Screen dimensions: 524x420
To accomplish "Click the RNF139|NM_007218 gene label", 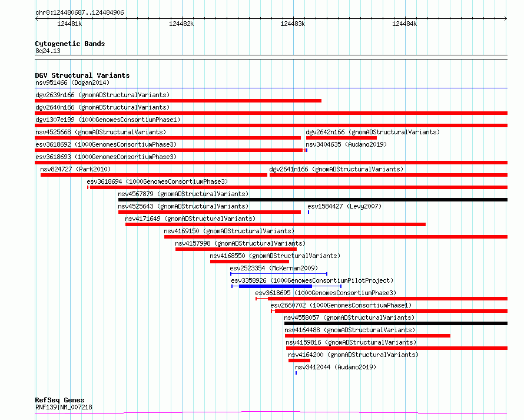I will coord(64,407).
